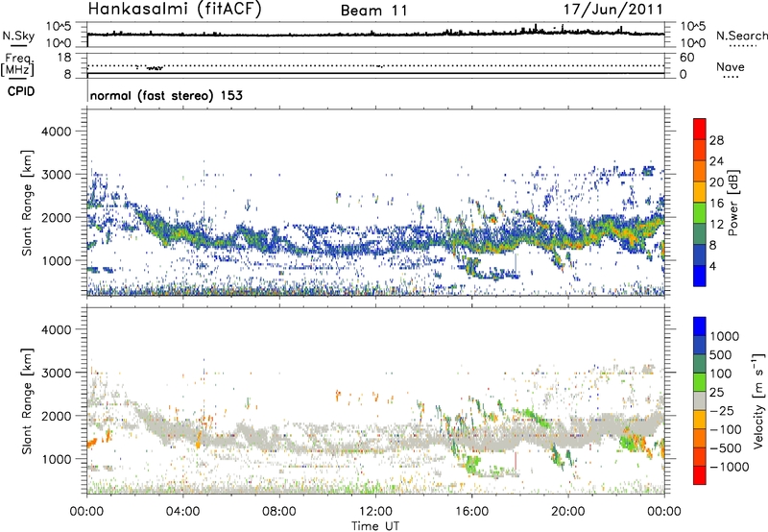Click the 'CPID' label
The width and height of the screenshot is (768, 532).
[21, 91]
